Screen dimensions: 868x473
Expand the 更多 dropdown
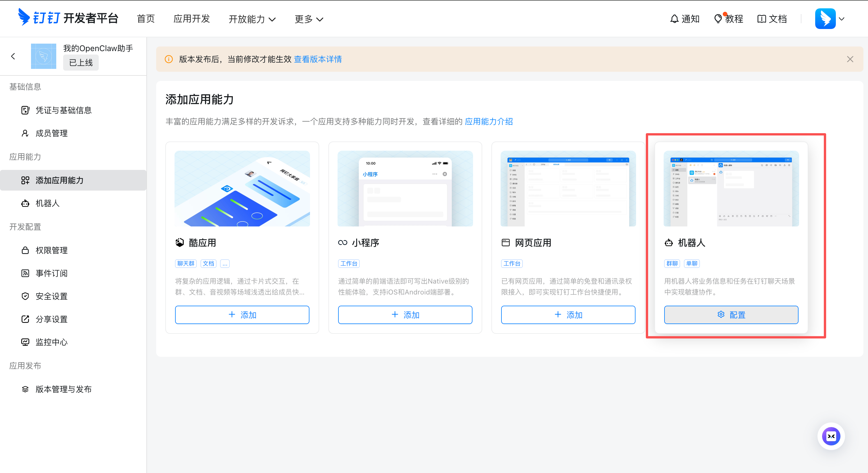(308, 19)
